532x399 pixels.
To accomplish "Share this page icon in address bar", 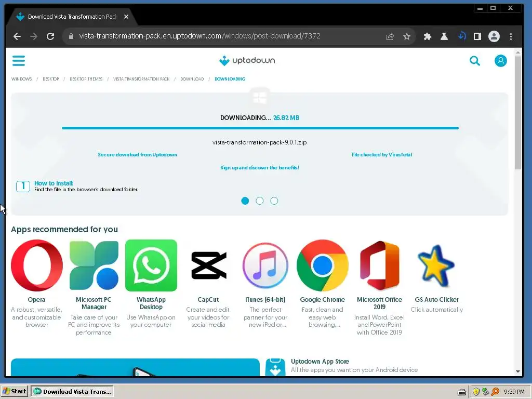I will [x=390, y=36].
